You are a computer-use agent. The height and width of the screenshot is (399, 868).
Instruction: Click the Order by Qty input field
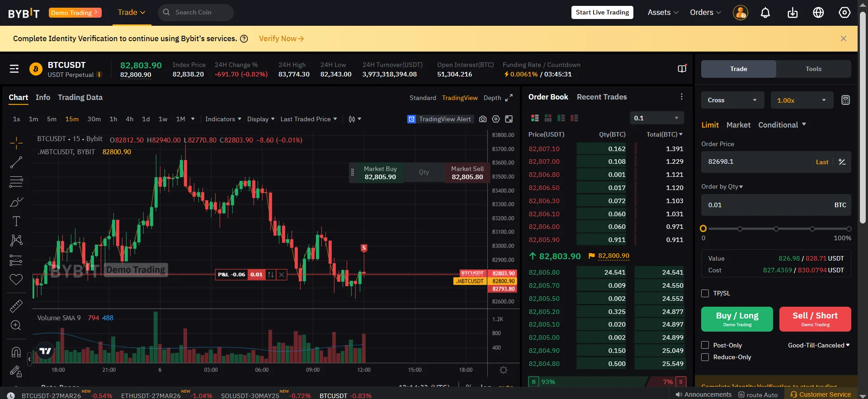point(776,205)
